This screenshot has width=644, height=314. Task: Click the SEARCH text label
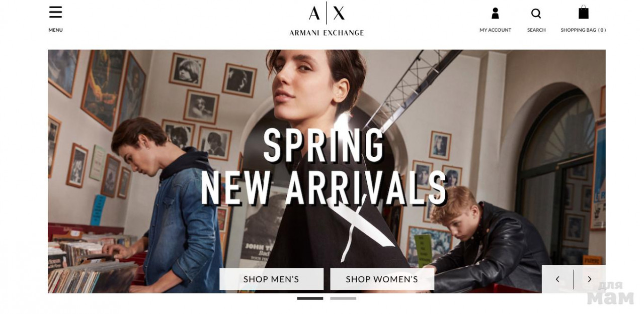536,30
